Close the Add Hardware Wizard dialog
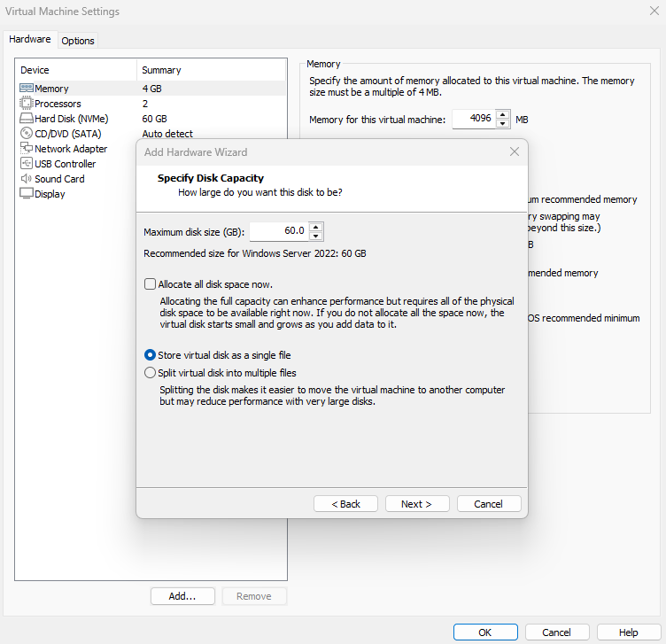Screen dimensions: 666x644 pos(515,151)
